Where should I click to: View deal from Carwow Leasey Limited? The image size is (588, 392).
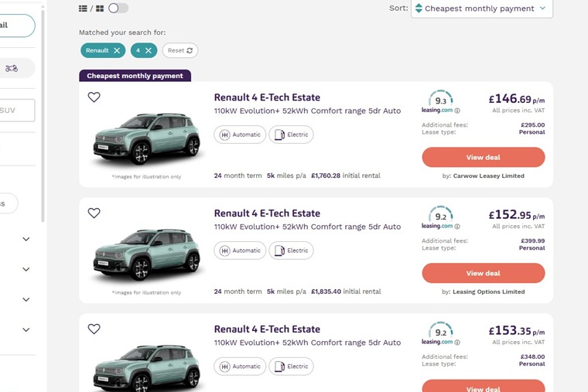tap(484, 157)
